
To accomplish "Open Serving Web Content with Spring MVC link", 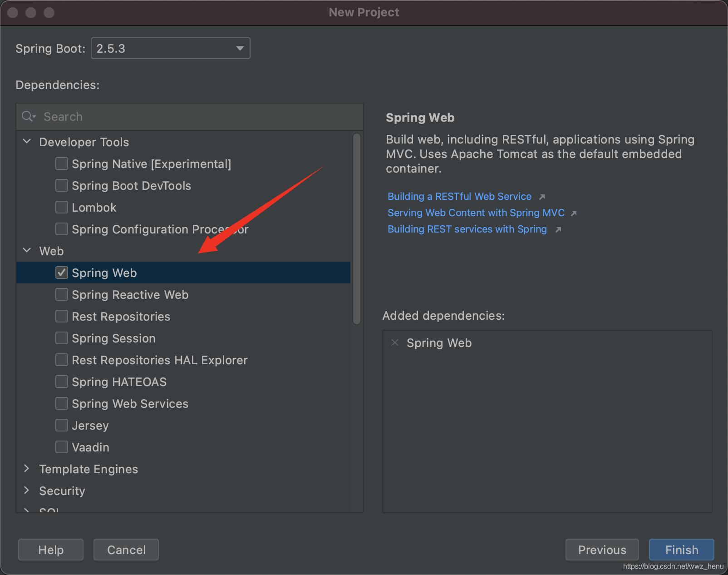I will point(476,213).
